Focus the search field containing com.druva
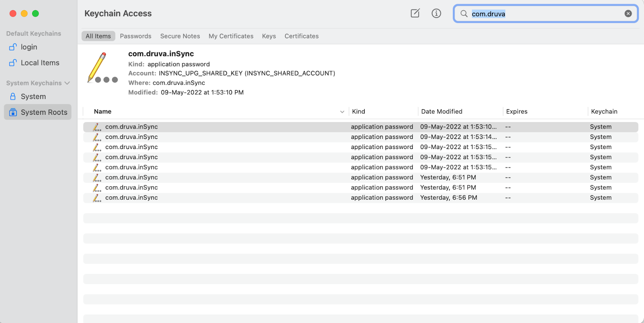 tap(545, 14)
